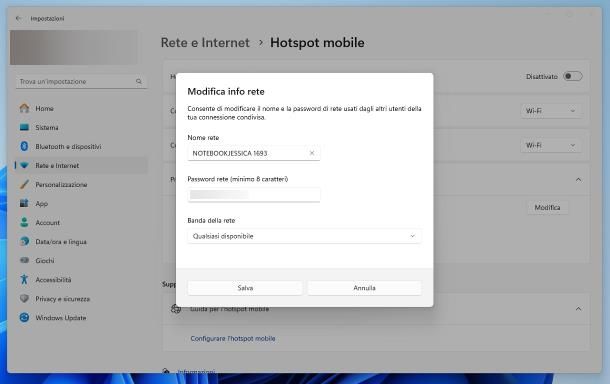This screenshot has height=384, width=610.
Task: Open the first Wi-Fi dropdown
Action: 550,111
